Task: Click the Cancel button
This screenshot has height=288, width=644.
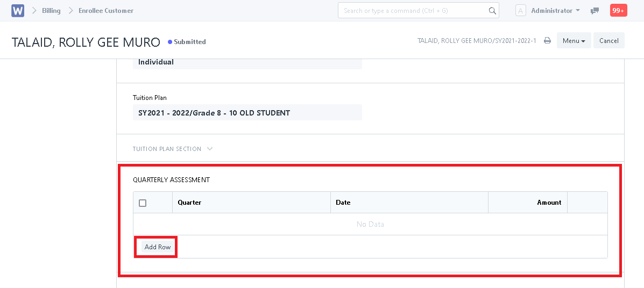Action: (608, 41)
